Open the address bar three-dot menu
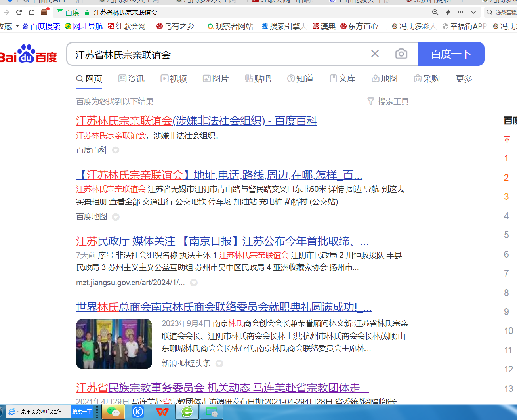The width and height of the screenshot is (517, 420). point(460,12)
